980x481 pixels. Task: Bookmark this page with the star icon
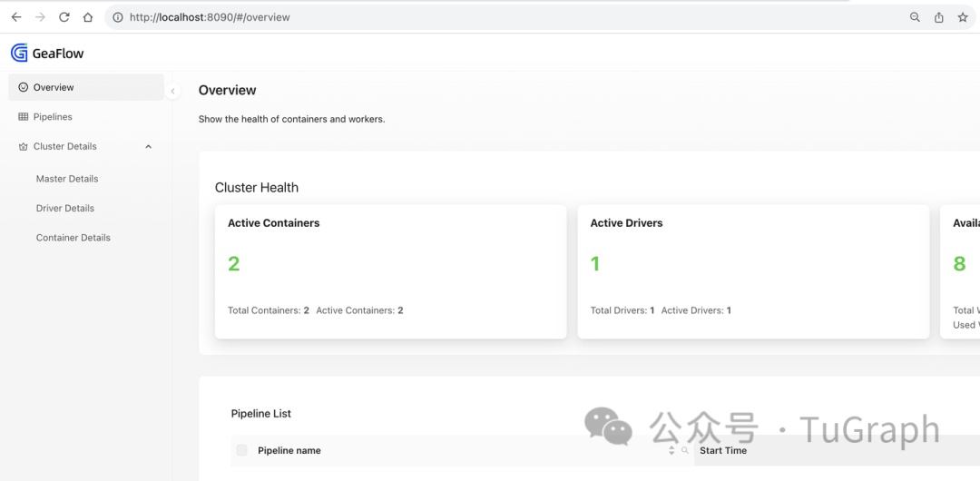coord(963,17)
